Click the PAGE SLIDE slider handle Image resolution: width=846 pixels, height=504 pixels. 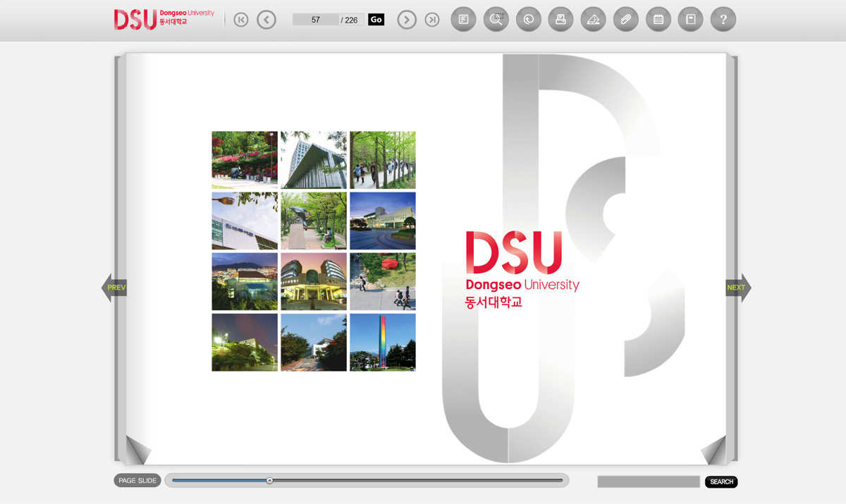(x=269, y=481)
